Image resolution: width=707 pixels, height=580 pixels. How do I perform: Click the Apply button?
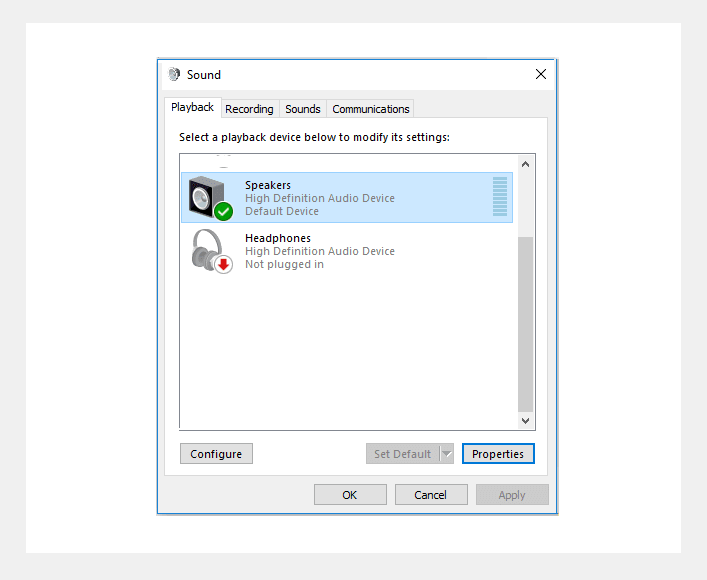click(x=512, y=495)
